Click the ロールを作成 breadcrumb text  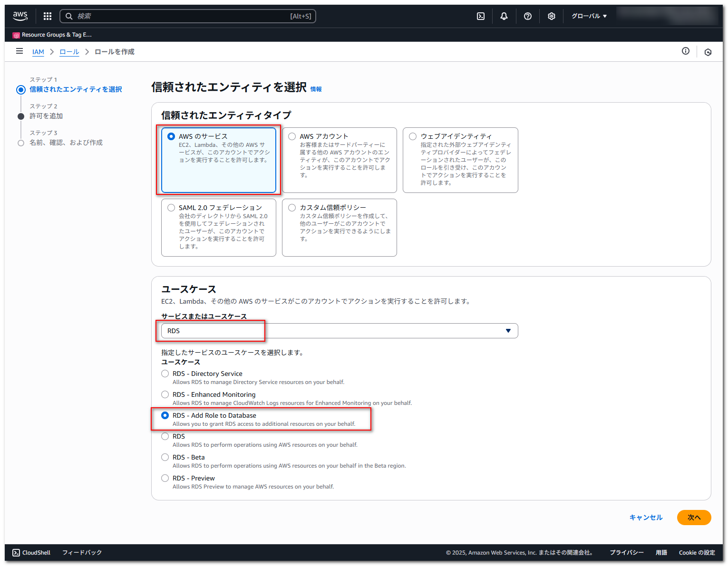coord(115,52)
